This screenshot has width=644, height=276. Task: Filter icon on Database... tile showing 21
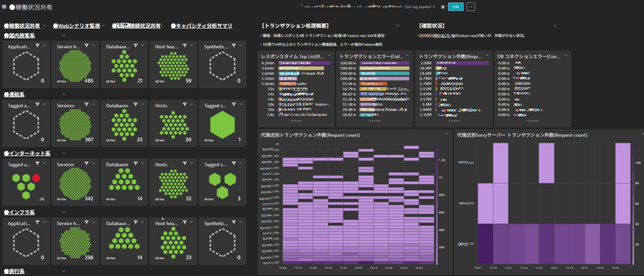pos(135,46)
